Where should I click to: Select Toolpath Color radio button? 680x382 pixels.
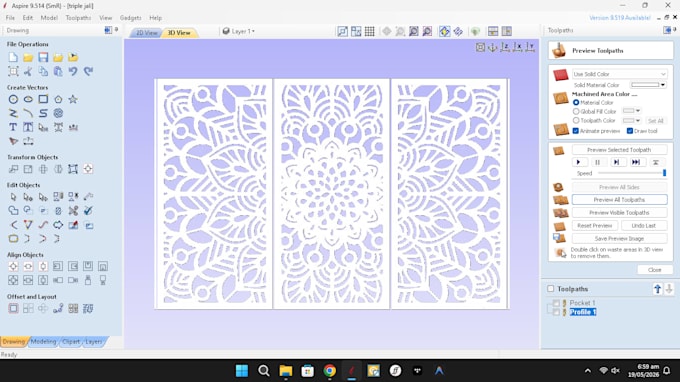(576, 120)
